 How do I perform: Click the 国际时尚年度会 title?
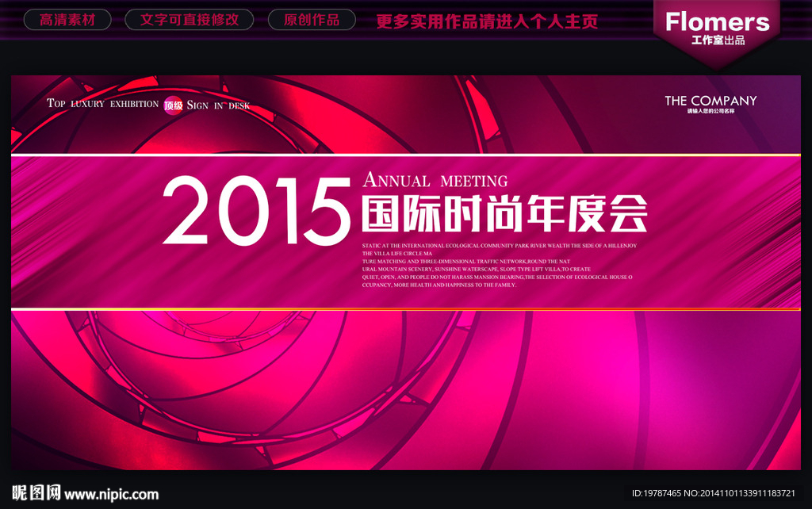pos(505,213)
